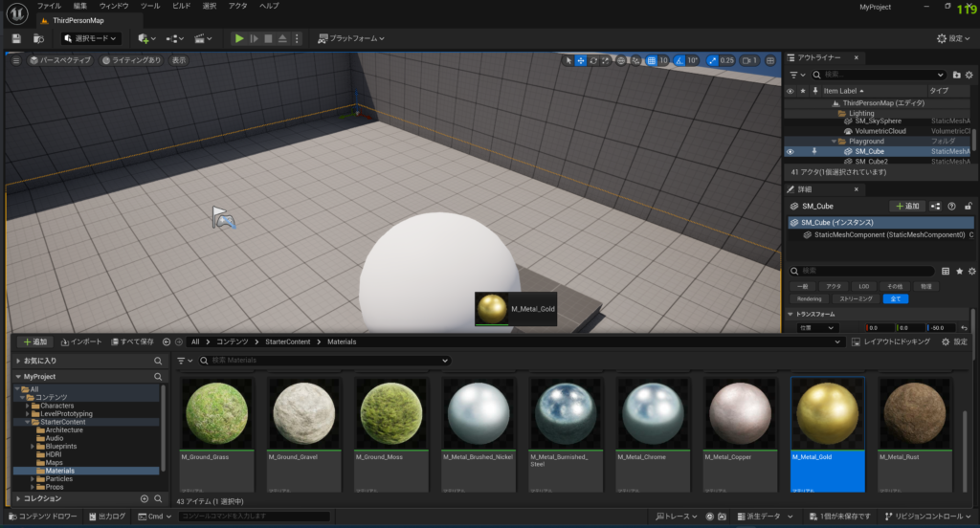The image size is (980, 528).
Task: Click the camera speed icon in the viewport
Action: [x=746, y=60]
